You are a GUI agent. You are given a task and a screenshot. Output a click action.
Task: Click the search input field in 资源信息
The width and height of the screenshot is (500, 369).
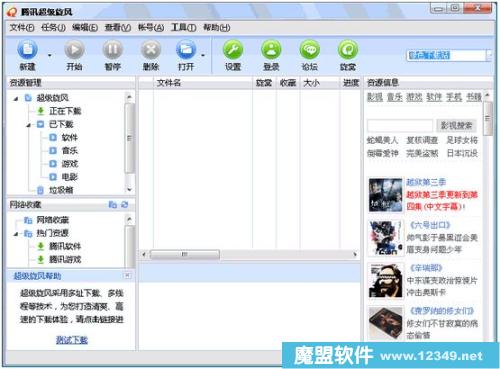[400, 125]
